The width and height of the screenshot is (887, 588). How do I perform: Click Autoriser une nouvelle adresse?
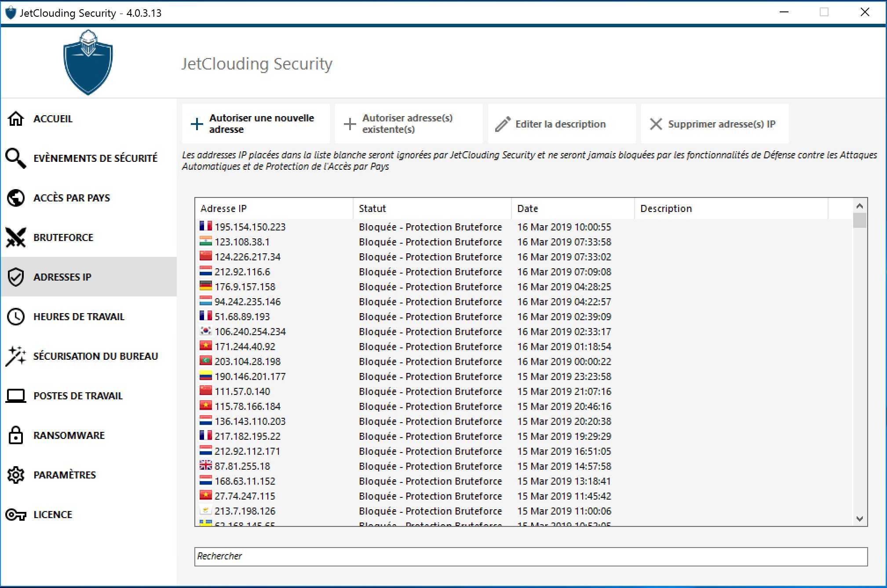[x=256, y=124]
